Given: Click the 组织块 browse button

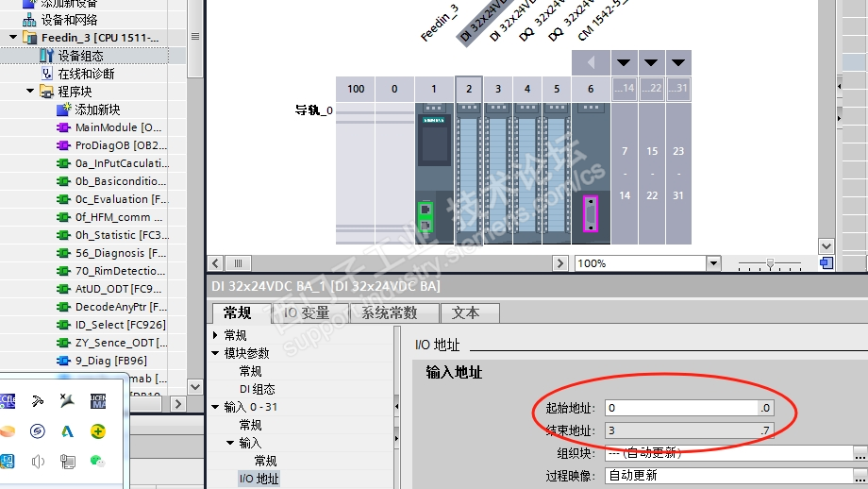Looking at the screenshot, I should coord(860,453).
